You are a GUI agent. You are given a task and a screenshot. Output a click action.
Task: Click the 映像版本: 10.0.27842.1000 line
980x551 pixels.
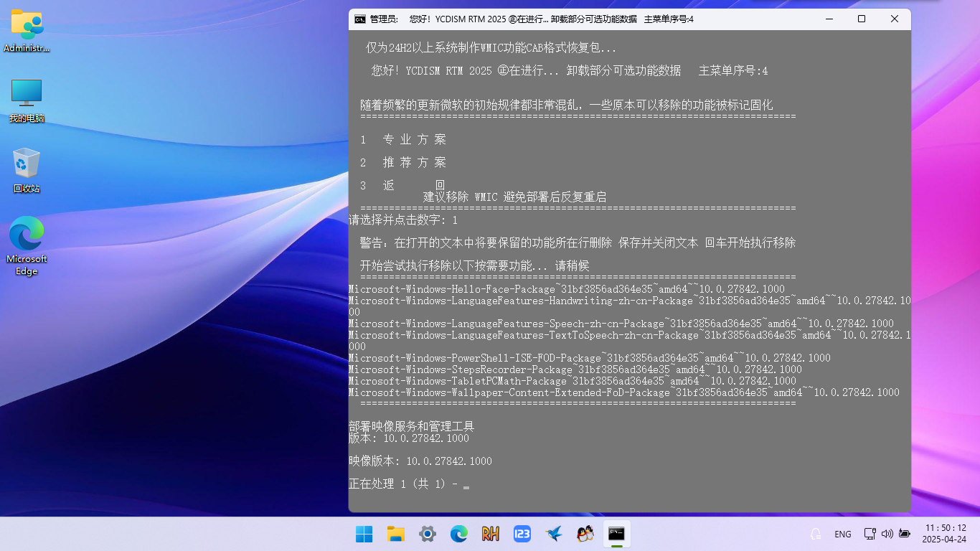[420, 461]
